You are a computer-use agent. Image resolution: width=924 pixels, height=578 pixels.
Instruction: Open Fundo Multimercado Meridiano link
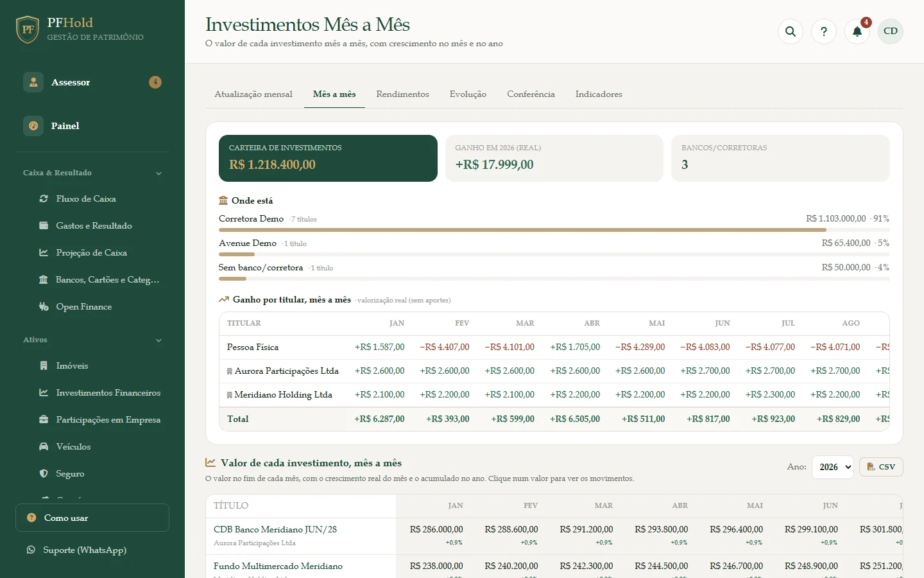pos(278,566)
